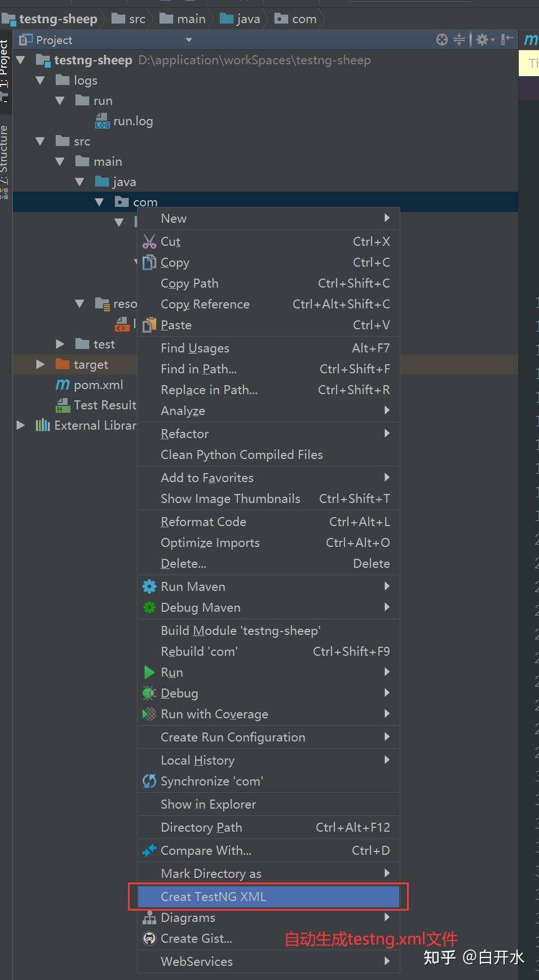The height and width of the screenshot is (980, 539).
Task: Click the Run Maven gear icon
Action: click(149, 586)
